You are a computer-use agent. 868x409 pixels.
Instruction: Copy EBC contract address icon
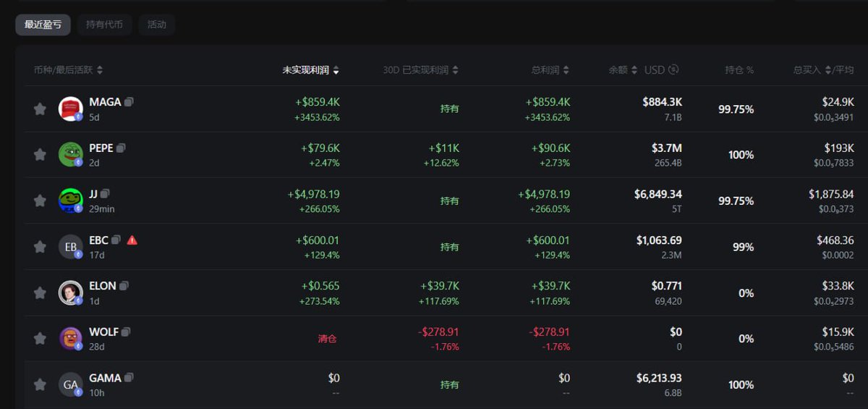click(116, 240)
